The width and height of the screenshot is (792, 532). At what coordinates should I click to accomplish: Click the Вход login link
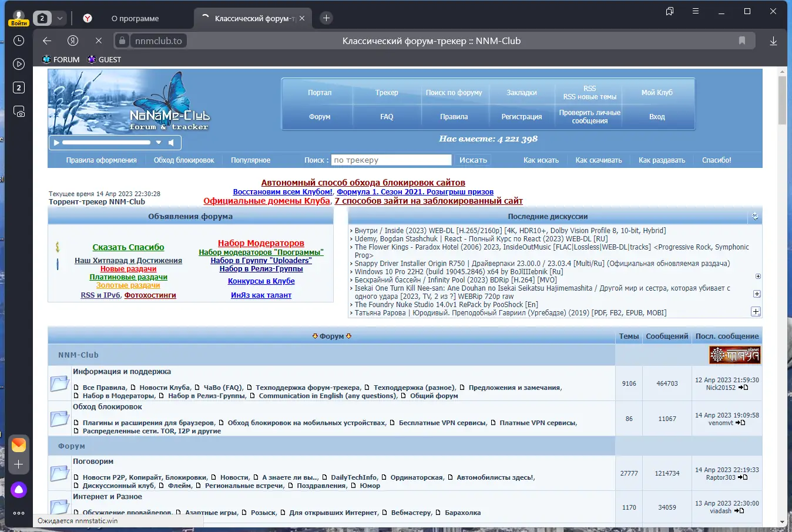click(657, 117)
